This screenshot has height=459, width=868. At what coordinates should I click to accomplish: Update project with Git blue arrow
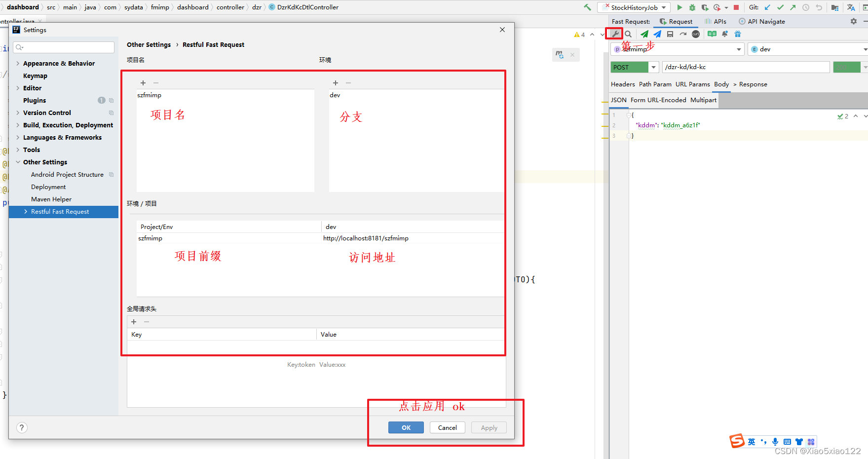[767, 7]
